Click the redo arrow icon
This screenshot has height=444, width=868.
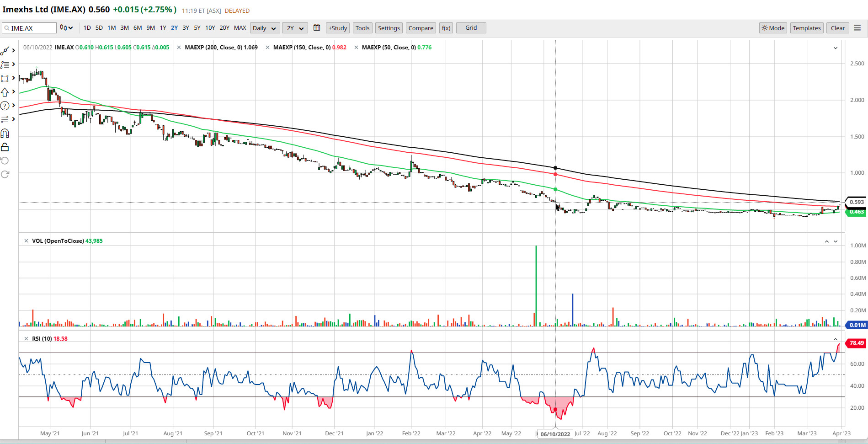coord(5,174)
